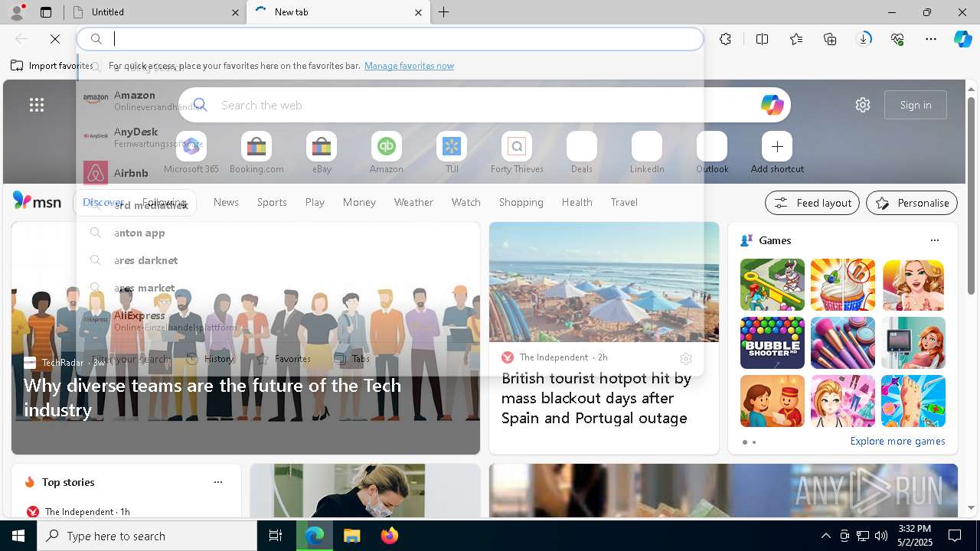Viewport: 980px width, 551px height.
Task: Select the Health feed tab
Action: pos(577,202)
